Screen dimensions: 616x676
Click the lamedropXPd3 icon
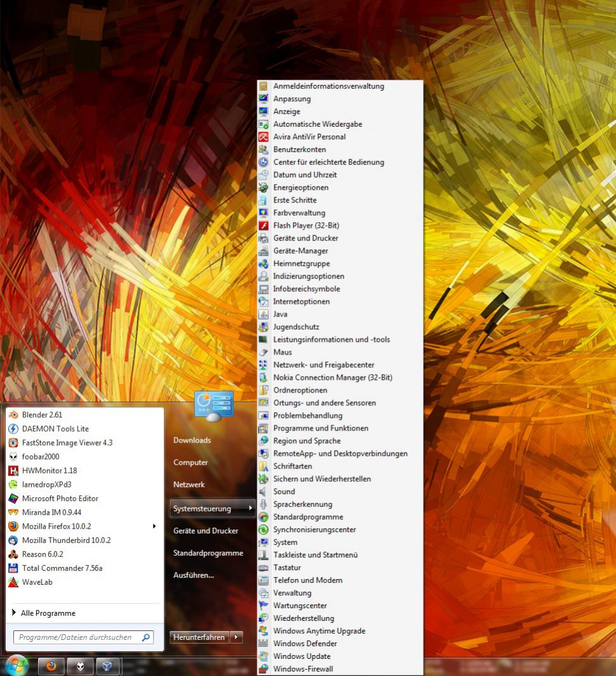(x=13, y=484)
